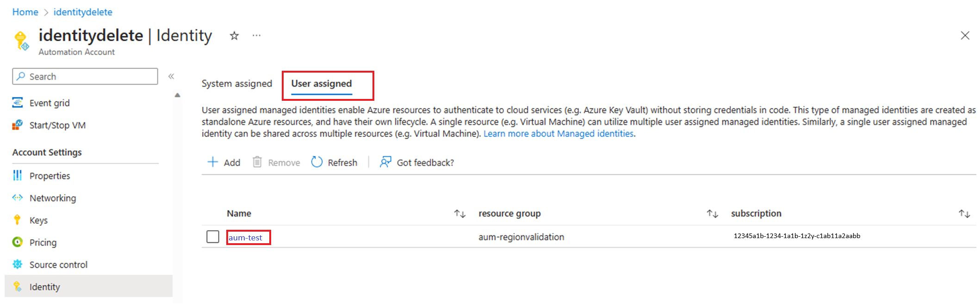980x307 pixels.
Task: Click the Networking arrows icon
Action: tap(18, 198)
